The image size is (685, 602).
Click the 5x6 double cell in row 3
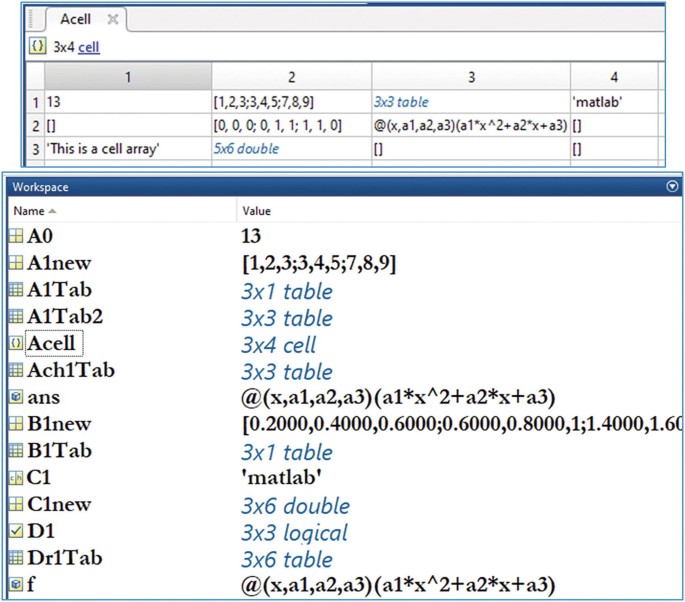pyautogui.click(x=245, y=148)
